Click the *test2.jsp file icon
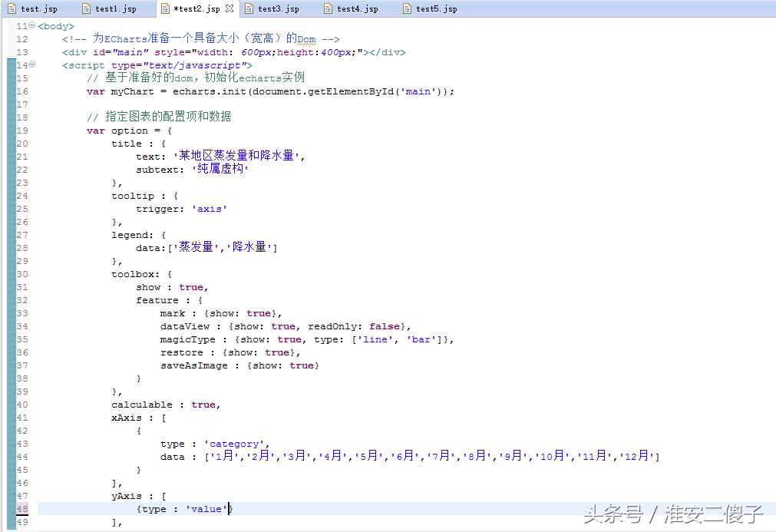Image resolution: width=776 pixels, height=532 pixels. pos(165,8)
